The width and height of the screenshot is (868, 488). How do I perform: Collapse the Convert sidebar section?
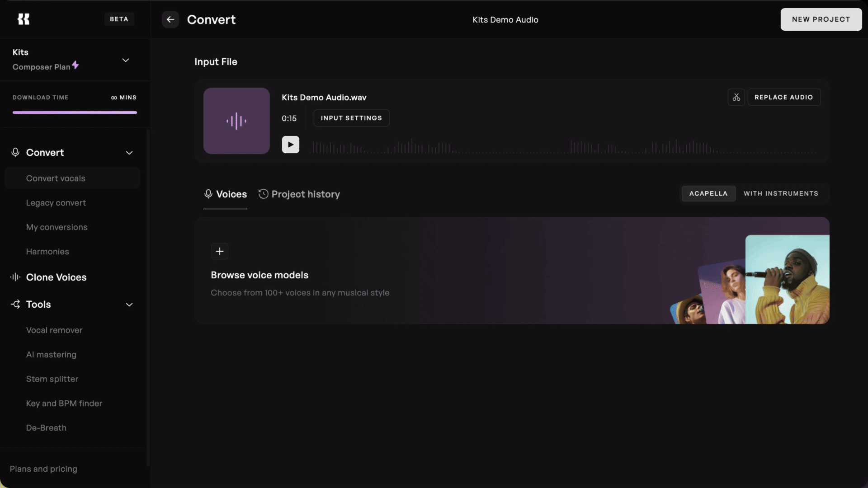[x=129, y=153]
